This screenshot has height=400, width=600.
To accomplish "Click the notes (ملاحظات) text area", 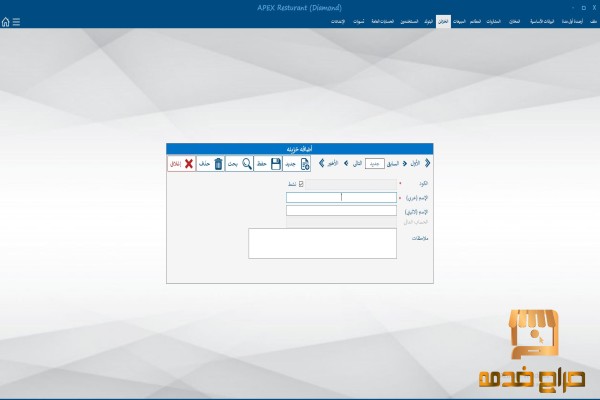I will 322,243.
